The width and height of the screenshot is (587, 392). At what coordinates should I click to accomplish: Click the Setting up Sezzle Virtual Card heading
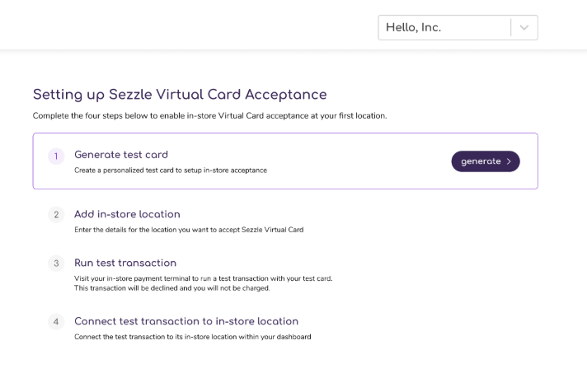[x=180, y=95]
